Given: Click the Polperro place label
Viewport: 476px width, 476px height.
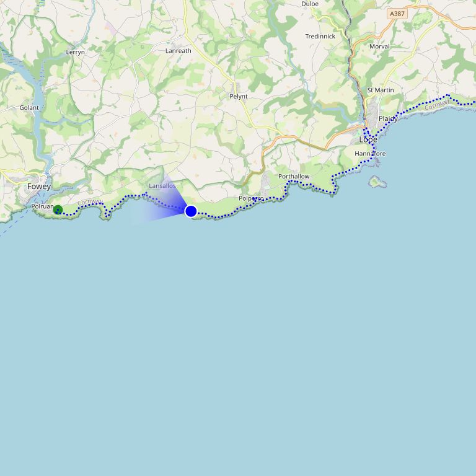Looking at the screenshot, I should pyautogui.click(x=251, y=198).
